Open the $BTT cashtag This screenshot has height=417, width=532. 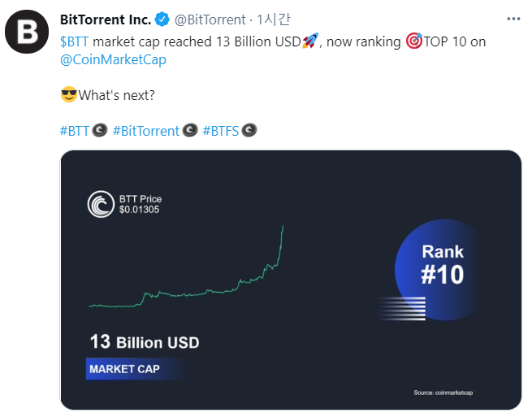click(74, 41)
